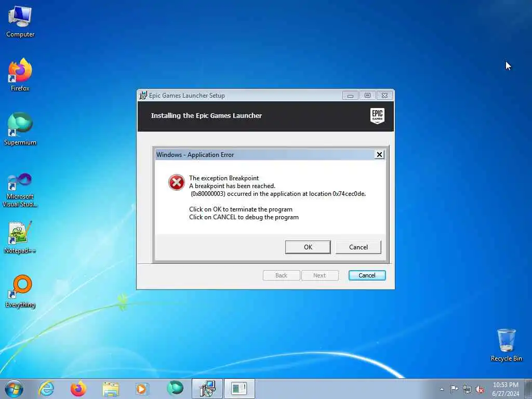532x399 pixels.
Task: Launch Firefox from the taskbar
Action: coord(78,389)
